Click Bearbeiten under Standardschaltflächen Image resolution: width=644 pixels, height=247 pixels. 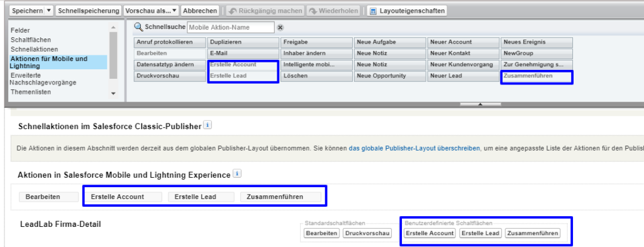click(x=321, y=233)
